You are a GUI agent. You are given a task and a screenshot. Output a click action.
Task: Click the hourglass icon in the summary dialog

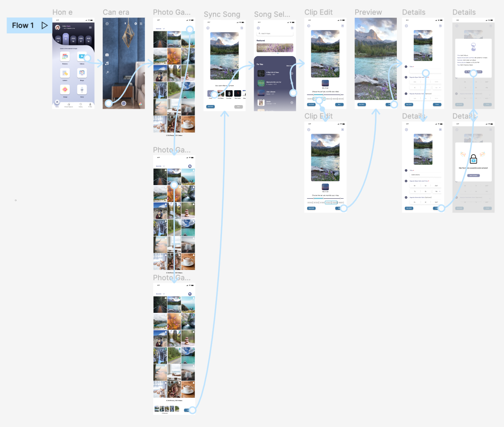(x=473, y=47)
